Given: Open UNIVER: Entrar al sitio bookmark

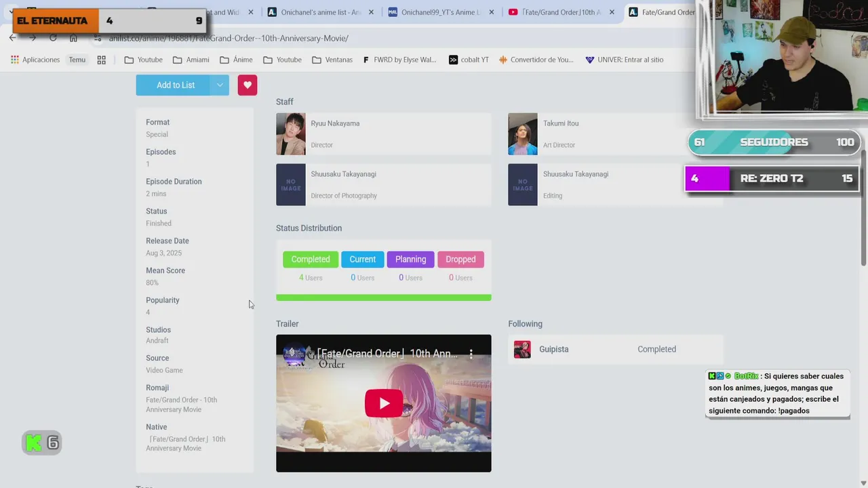Looking at the screenshot, I should pyautogui.click(x=625, y=60).
